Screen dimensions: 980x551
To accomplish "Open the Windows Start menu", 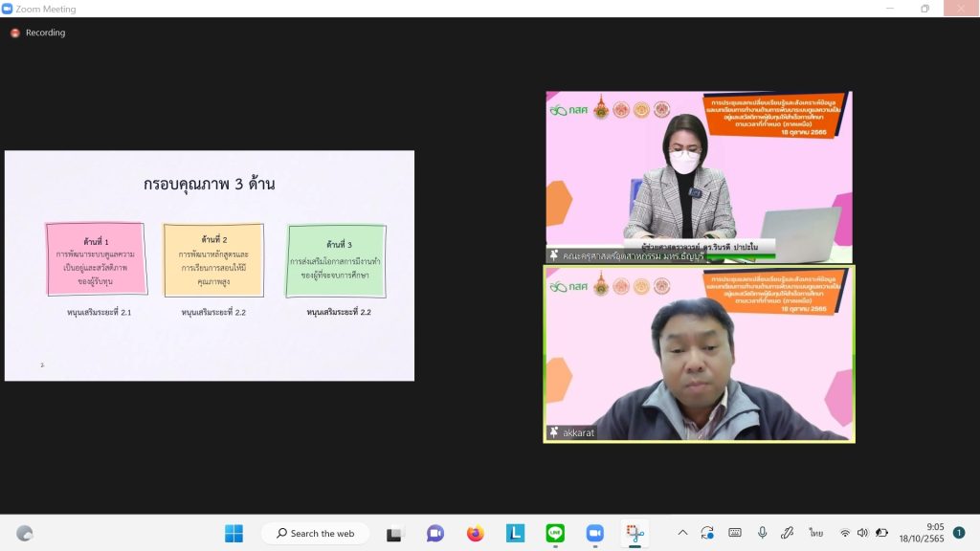I will 234,533.
